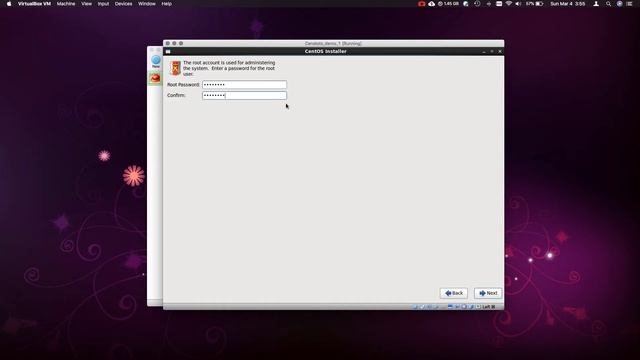Image resolution: width=640 pixels, height=360 pixels.
Task: Click the user account icon in menu bar
Action: pos(596,4)
